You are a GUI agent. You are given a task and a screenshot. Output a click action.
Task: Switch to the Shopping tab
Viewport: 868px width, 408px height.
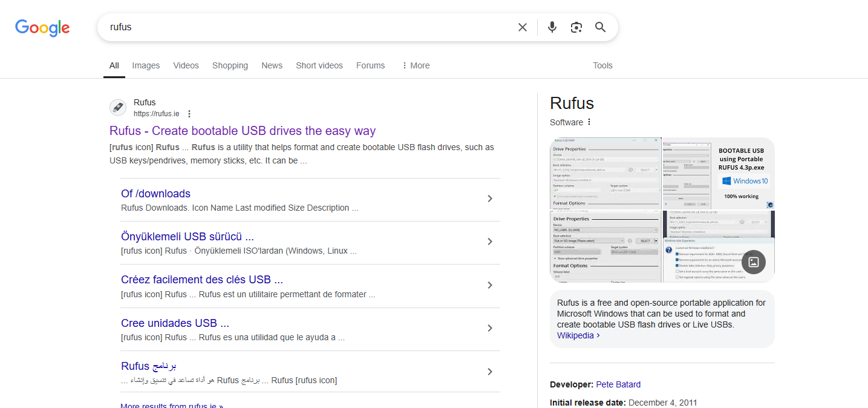[230, 65]
